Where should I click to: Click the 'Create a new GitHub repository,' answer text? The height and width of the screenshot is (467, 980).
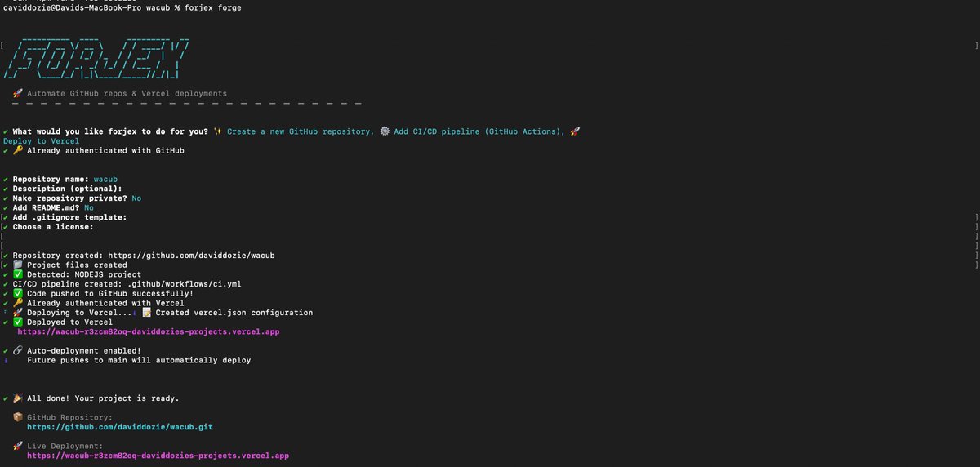pyautogui.click(x=301, y=131)
